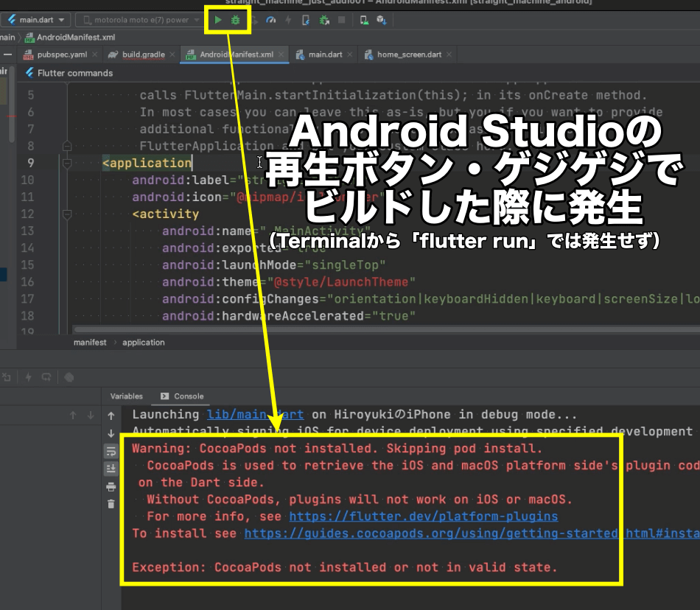The height and width of the screenshot is (610, 700).
Task: Collapse the project panel with the minus icon
Action: coord(7,55)
